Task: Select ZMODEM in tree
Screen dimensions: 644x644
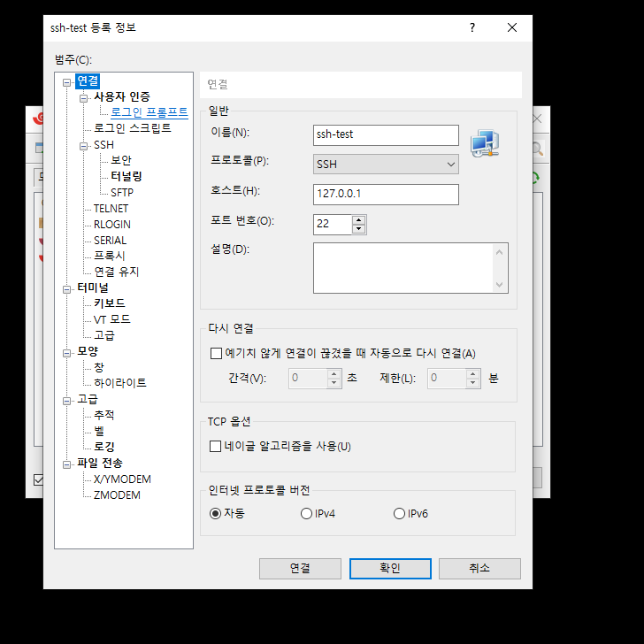Action: click(x=117, y=495)
